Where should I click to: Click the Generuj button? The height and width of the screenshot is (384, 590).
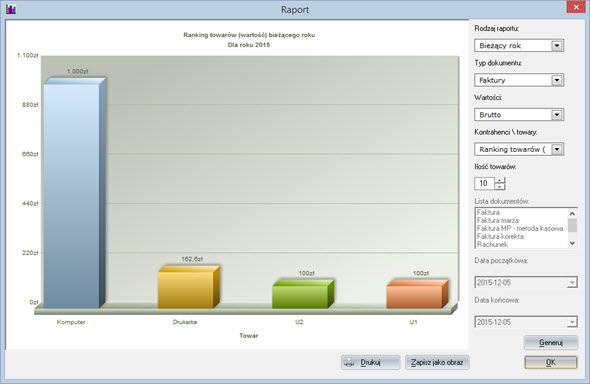[x=551, y=343]
